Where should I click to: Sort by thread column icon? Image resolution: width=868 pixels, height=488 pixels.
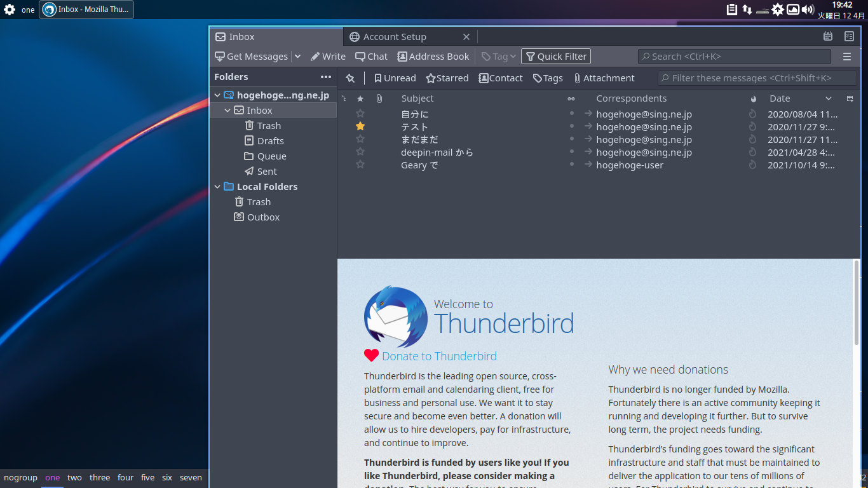(344, 98)
